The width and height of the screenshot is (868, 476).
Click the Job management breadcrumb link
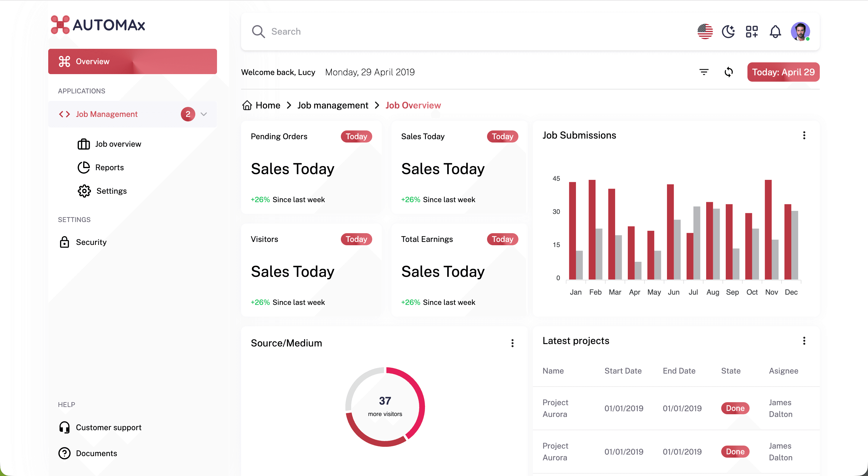pyautogui.click(x=332, y=105)
